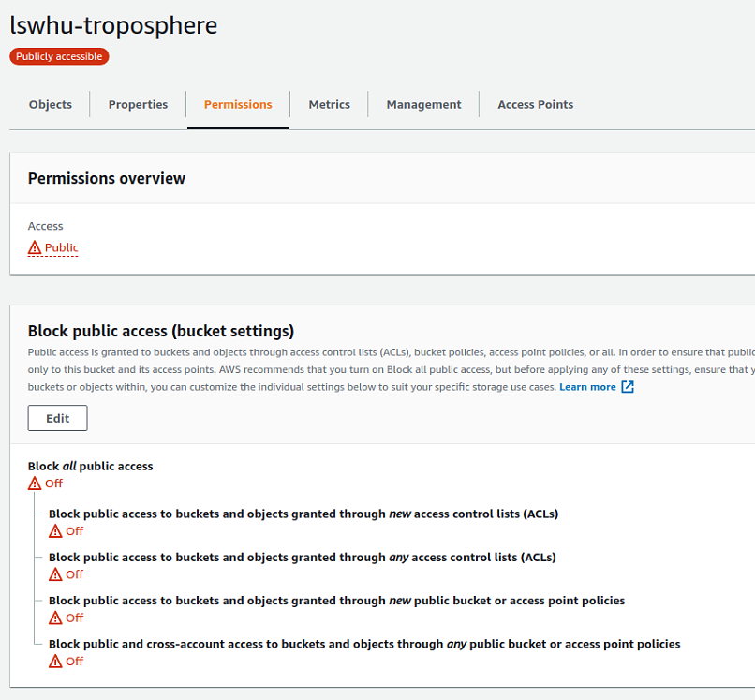Go to the Management tab

(423, 105)
